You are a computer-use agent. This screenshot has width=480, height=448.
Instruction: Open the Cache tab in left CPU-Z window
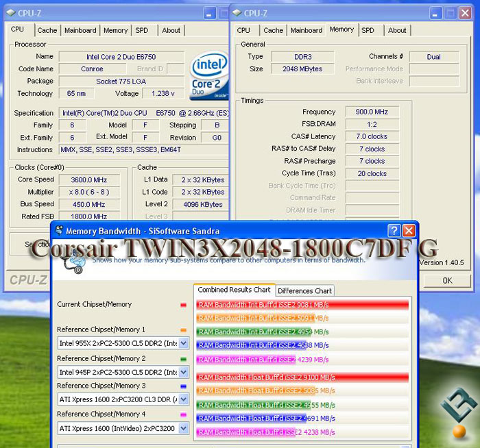click(47, 30)
